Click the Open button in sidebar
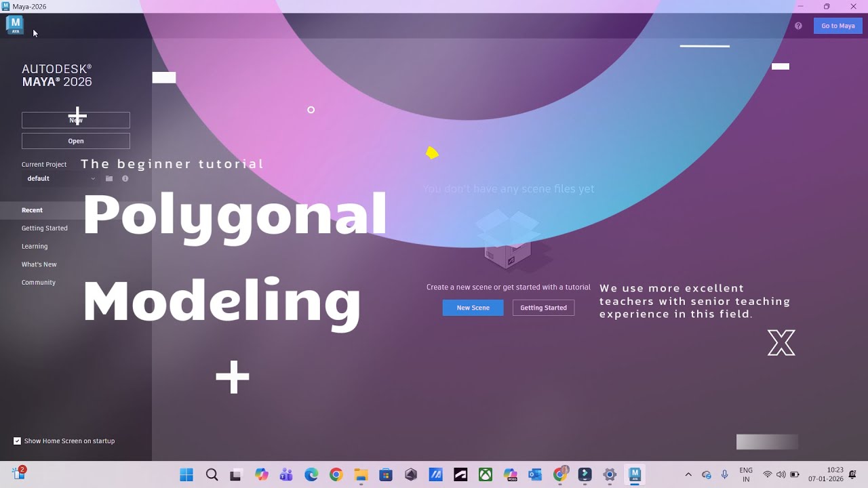 click(76, 141)
